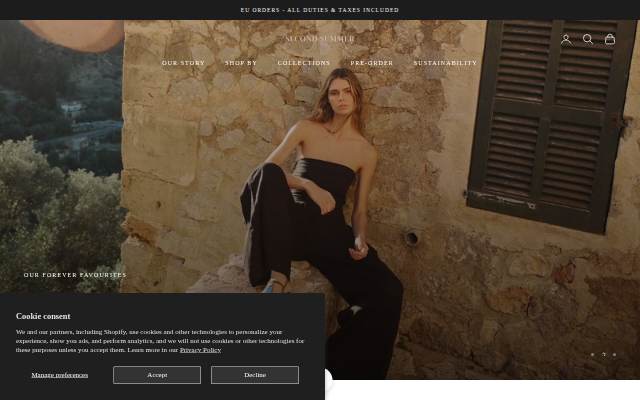Image resolution: width=640 pixels, height=400 pixels.
Task: Go to the Second Summer logo homepage
Action: point(320,39)
